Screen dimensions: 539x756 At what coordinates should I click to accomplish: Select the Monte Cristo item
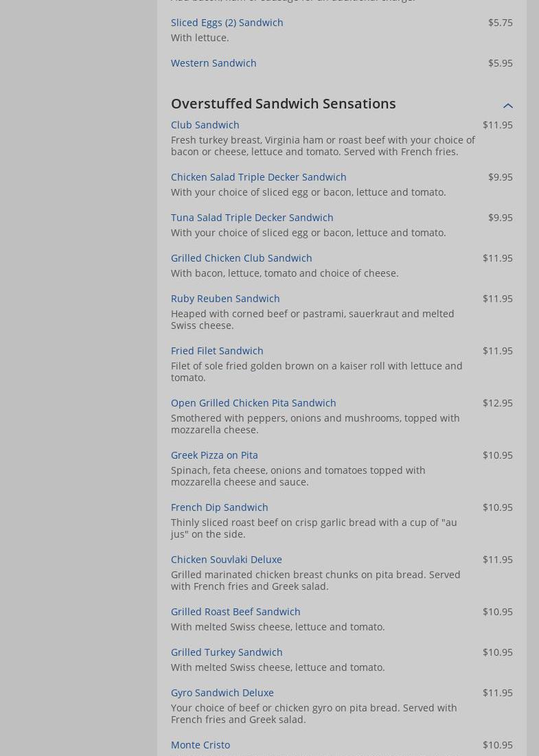tap(200, 745)
